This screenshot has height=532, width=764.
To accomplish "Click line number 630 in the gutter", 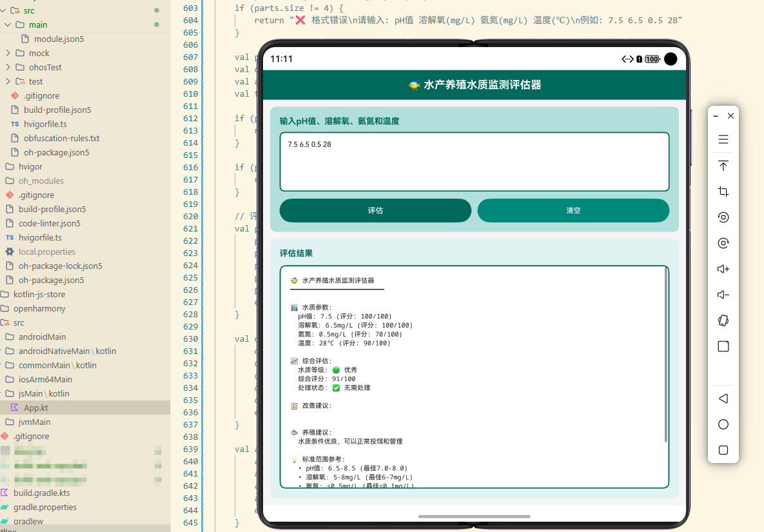I will pyautogui.click(x=190, y=339).
